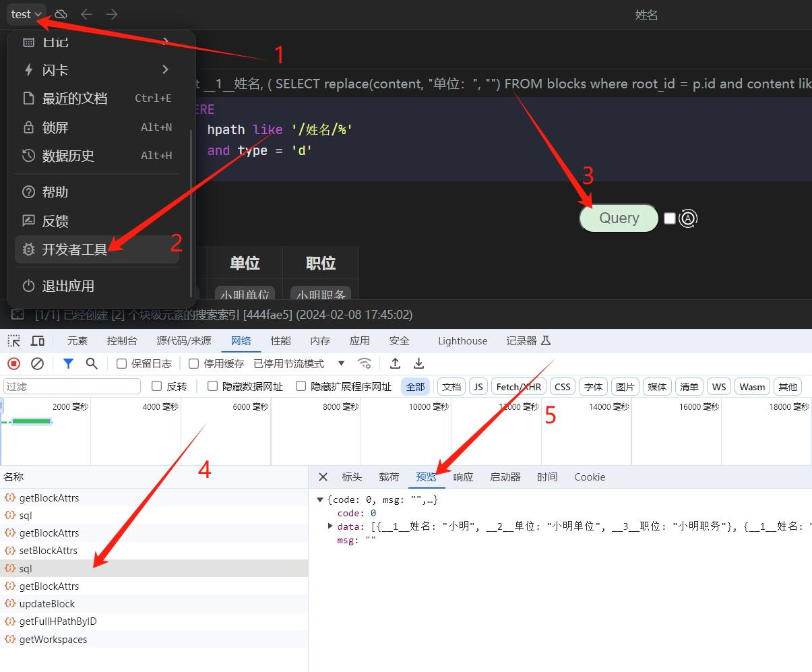Open the test workspace dropdown
812x672 pixels.
pyautogui.click(x=26, y=13)
